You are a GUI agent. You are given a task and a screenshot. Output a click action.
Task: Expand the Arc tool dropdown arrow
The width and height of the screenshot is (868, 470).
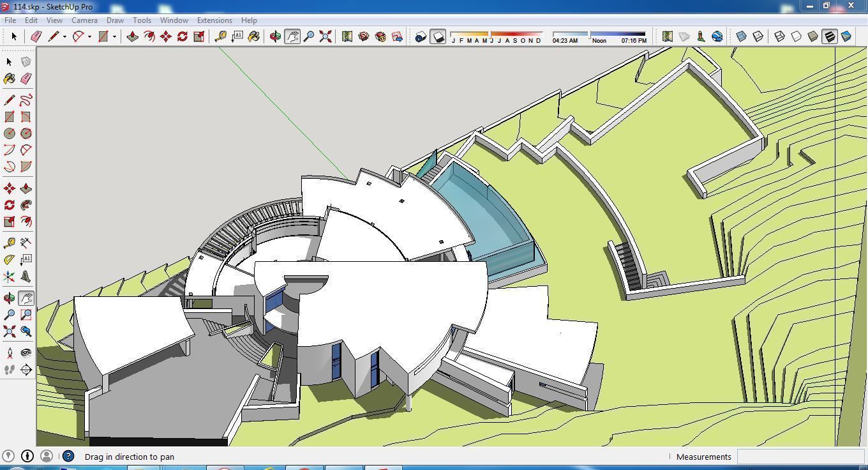click(x=89, y=36)
